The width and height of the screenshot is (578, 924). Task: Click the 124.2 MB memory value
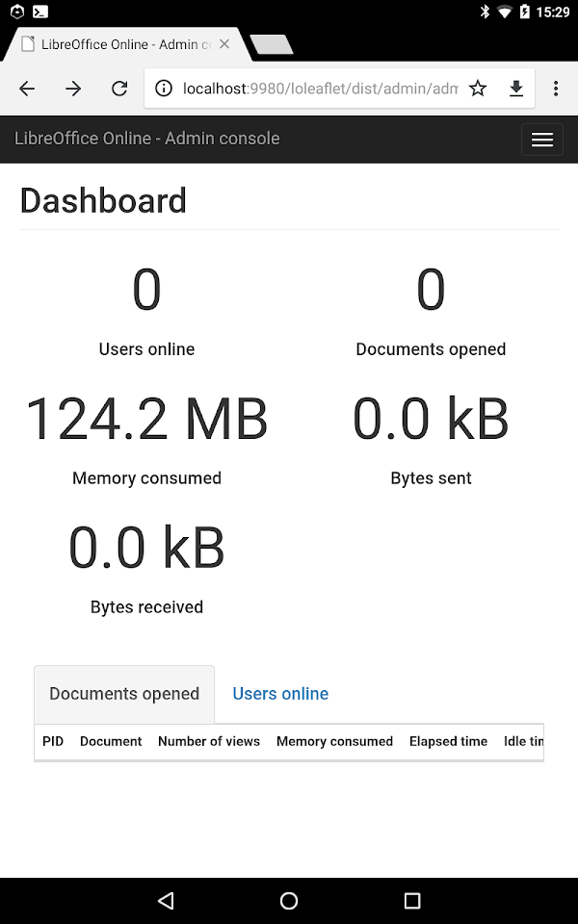[x=146, y=419]
